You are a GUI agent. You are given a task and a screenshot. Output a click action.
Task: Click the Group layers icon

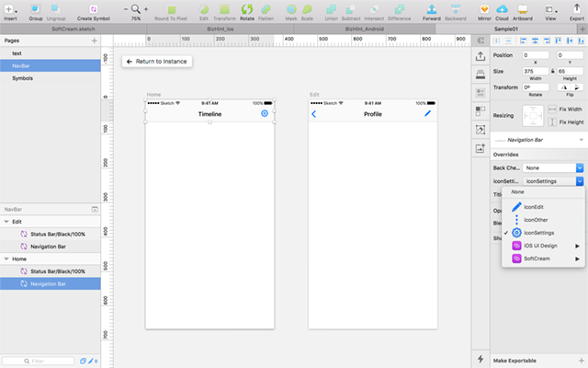point(36,8)
